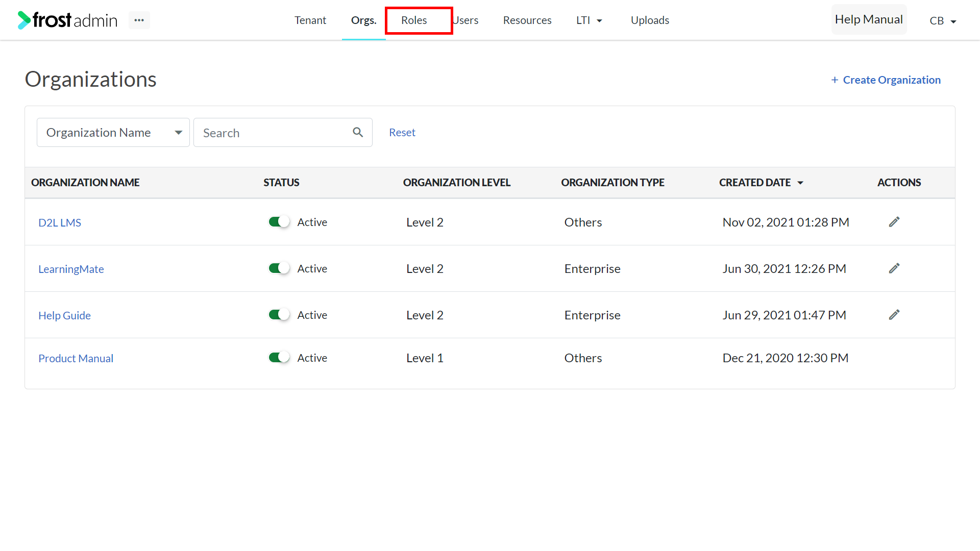Go to the Tenant tab

[x=310, y=20]
